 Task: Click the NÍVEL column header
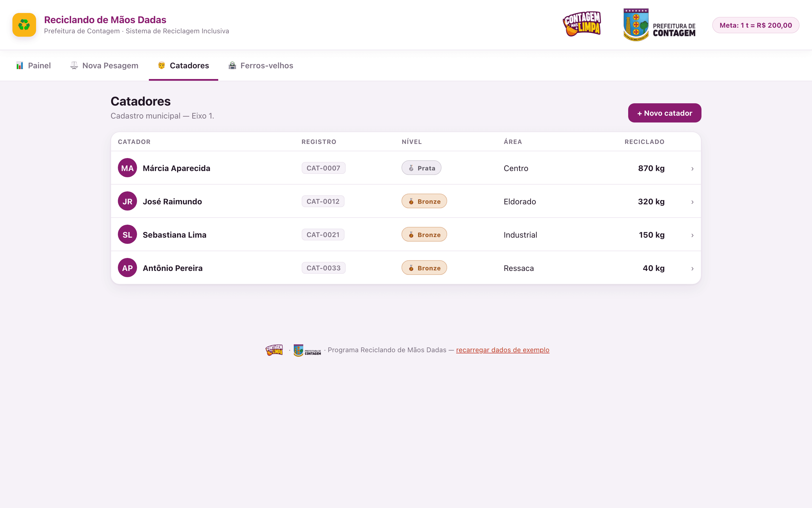[x=412, y=142]
